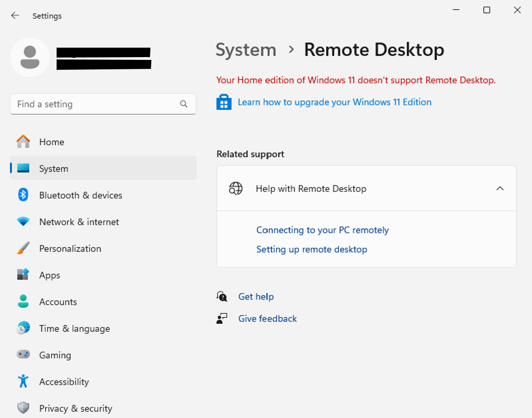Screen dimensions: 532x418
Task: Click the Accessibility figure icon
Action: tap(23, 382)
